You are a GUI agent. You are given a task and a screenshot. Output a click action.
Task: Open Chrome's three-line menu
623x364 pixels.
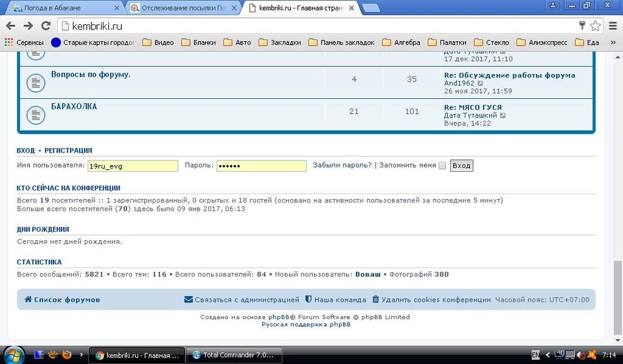(613, 26)
